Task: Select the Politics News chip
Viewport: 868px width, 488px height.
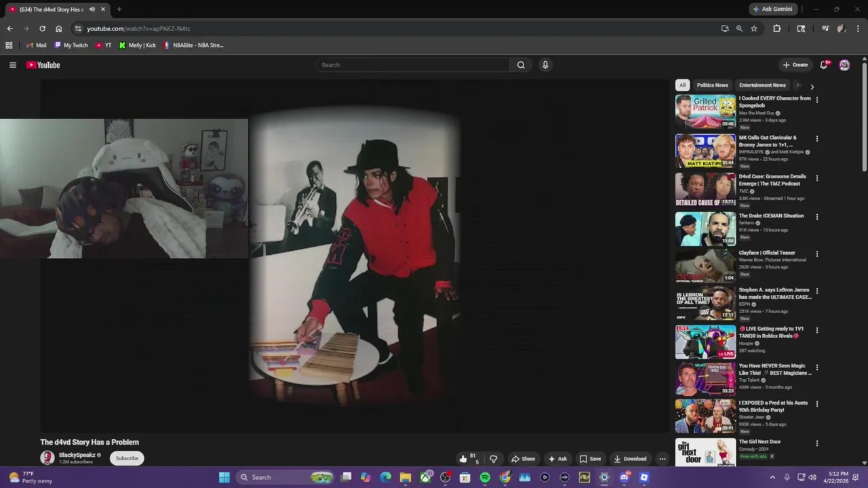Action: 712,85
